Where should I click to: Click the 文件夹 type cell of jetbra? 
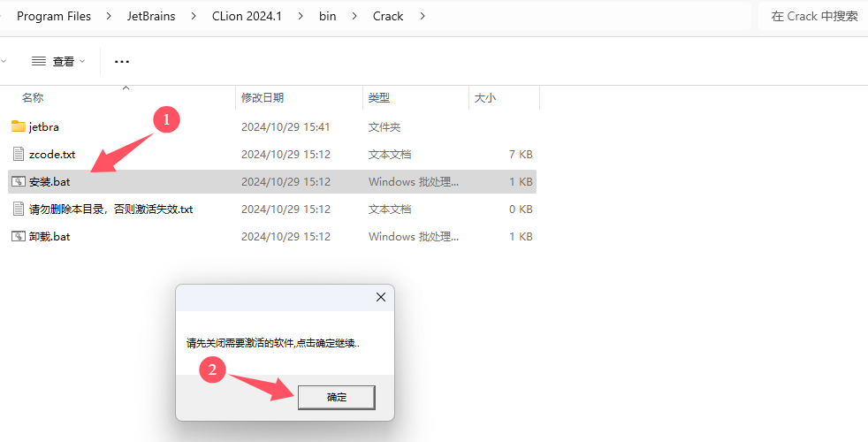click(x=385, y=126)
